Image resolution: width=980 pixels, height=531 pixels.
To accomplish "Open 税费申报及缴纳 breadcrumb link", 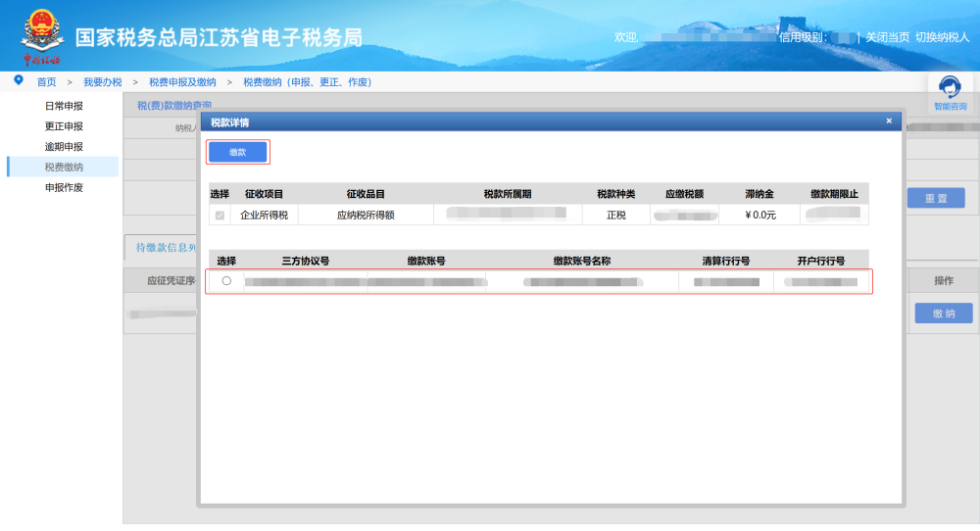I will point(182,82).
